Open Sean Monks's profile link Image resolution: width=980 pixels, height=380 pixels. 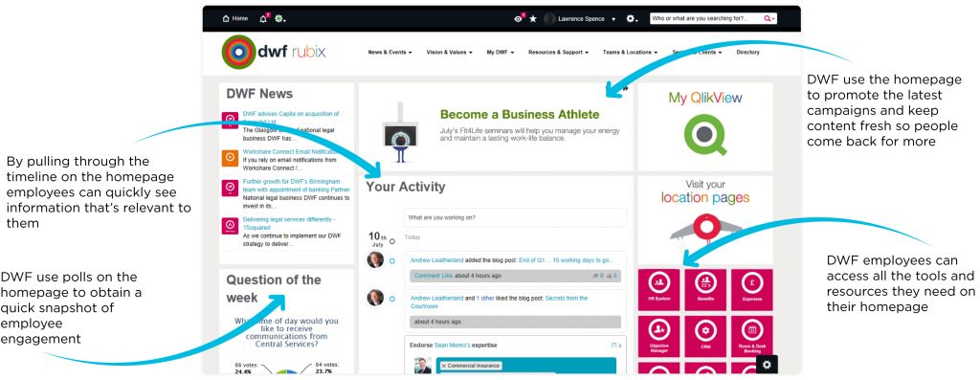454,345
